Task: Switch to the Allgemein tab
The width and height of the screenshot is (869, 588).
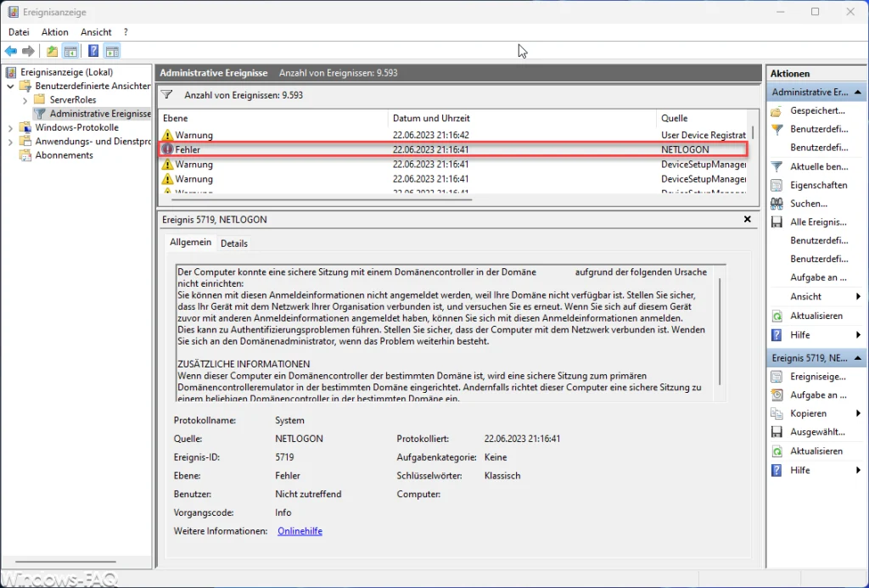Action: point(190,242)
